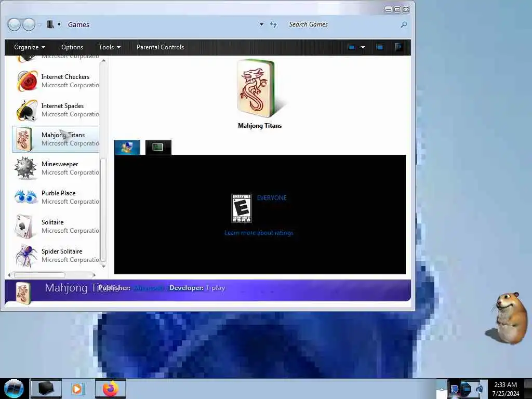Select the 'Spider Solitaire' text label
Viewport: 532px width, 399px height.
(x=62, y=251)
